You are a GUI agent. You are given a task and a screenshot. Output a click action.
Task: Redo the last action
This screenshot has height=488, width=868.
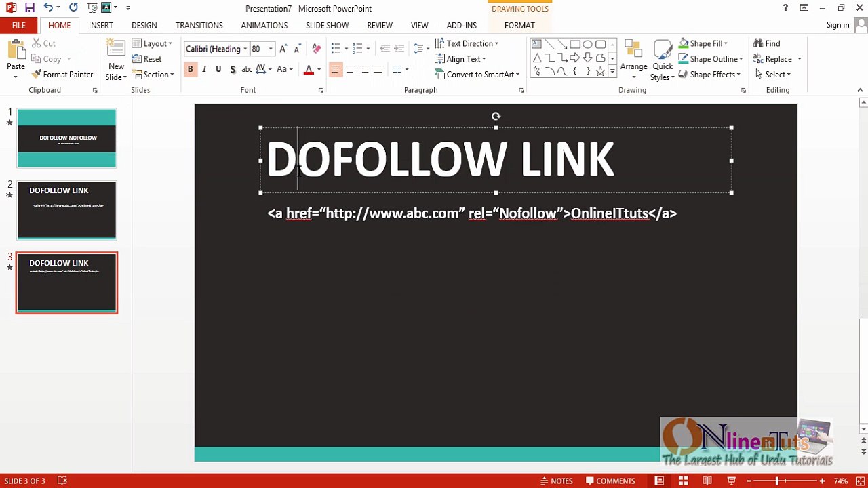click(73, 8)
